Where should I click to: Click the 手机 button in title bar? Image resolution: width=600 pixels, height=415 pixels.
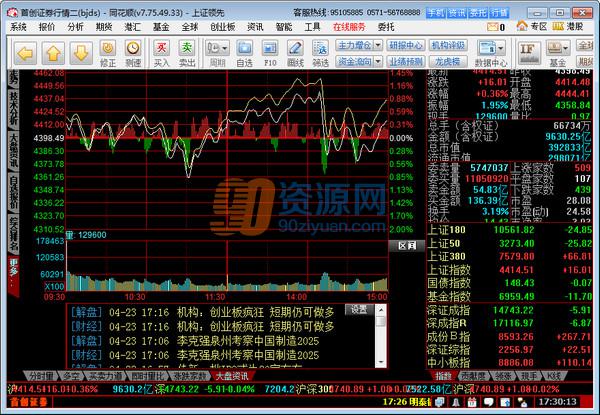(435, 13)
